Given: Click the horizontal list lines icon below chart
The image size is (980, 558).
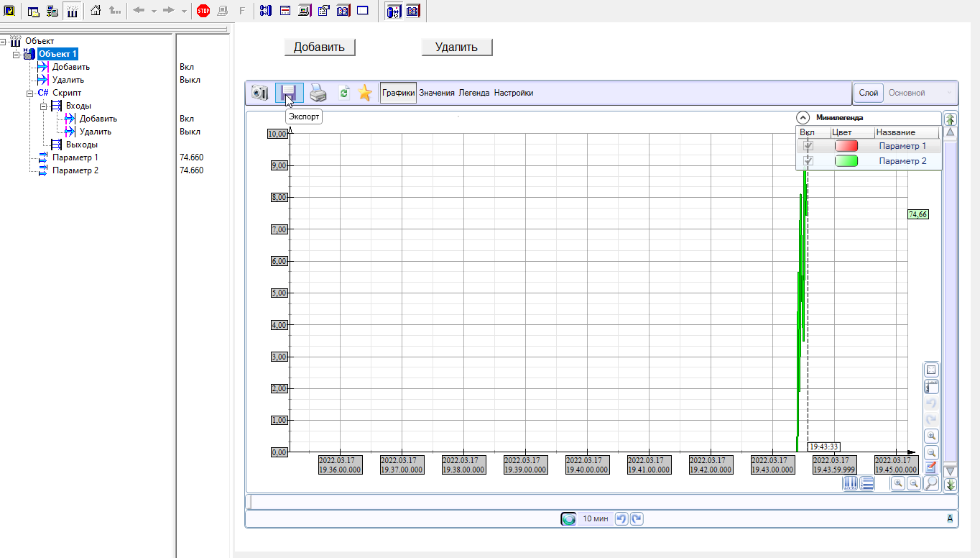Looking at the screenshot, I should point(866,484).
